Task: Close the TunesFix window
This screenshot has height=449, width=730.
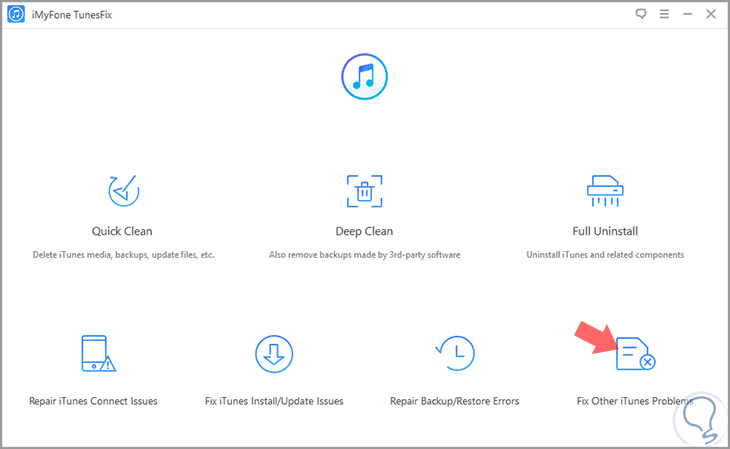Action: (711, 14)
